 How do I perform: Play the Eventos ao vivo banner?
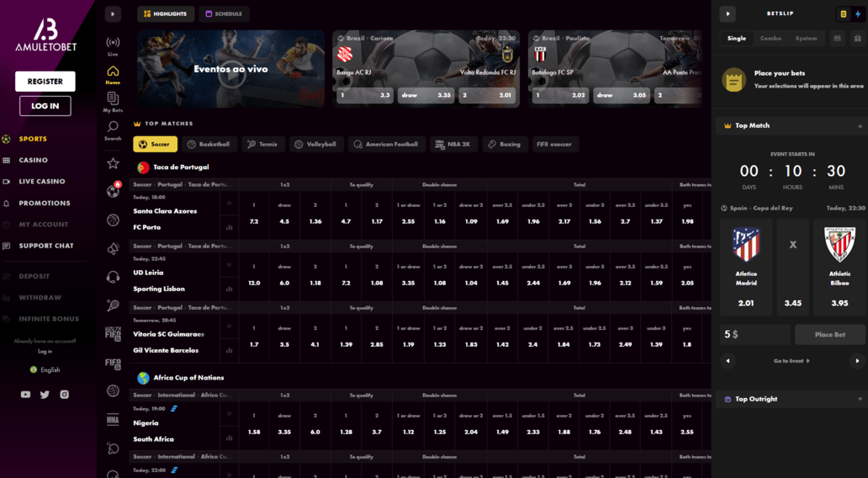pos(230,69)
